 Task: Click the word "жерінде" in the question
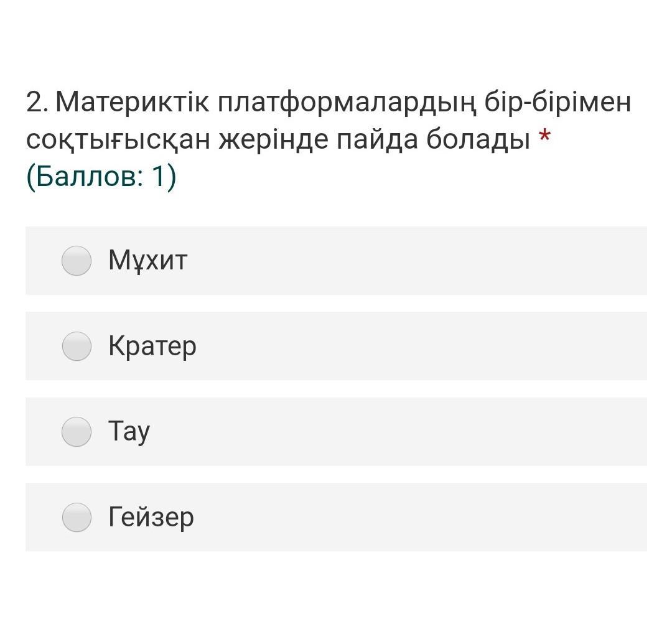[273, 141]
